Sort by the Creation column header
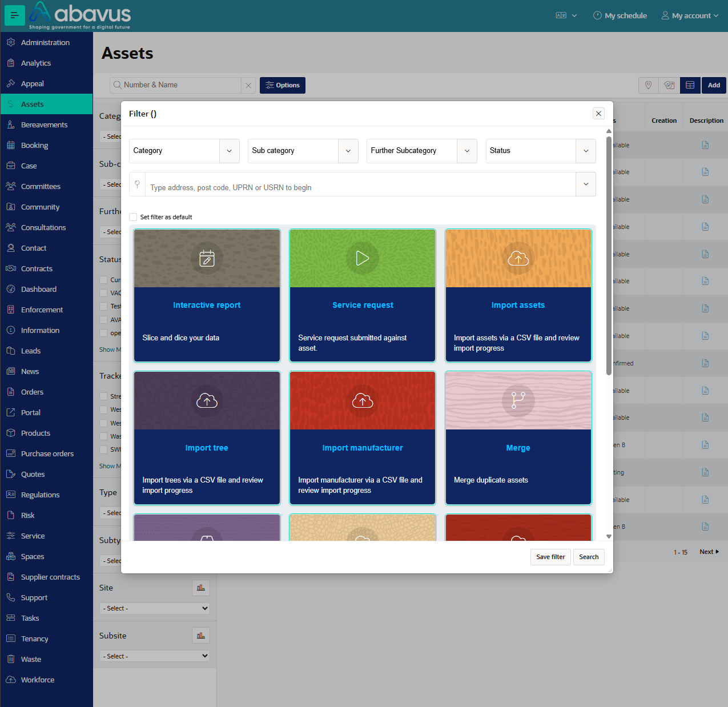 pos(664,120)
